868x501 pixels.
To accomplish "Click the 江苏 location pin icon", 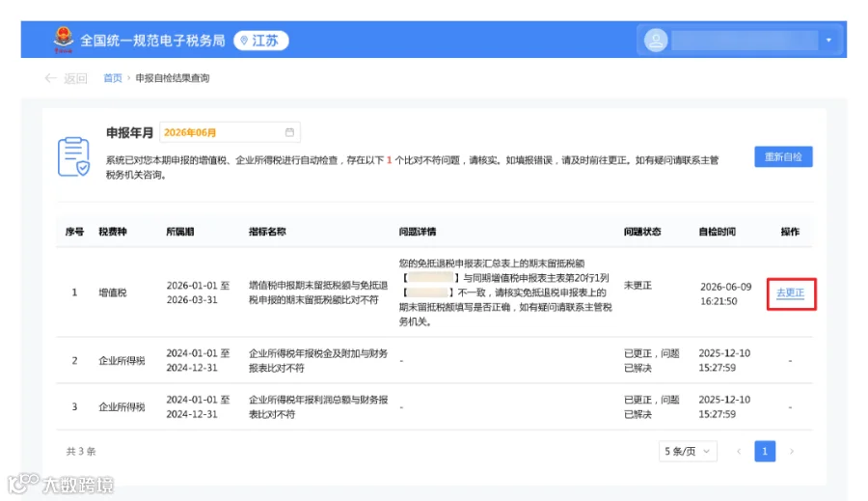I will click(244, 41).
